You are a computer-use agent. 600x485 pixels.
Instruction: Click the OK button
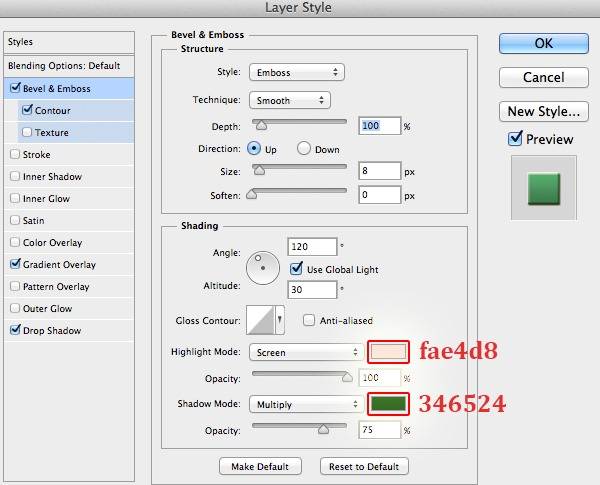tap(543, 43)
